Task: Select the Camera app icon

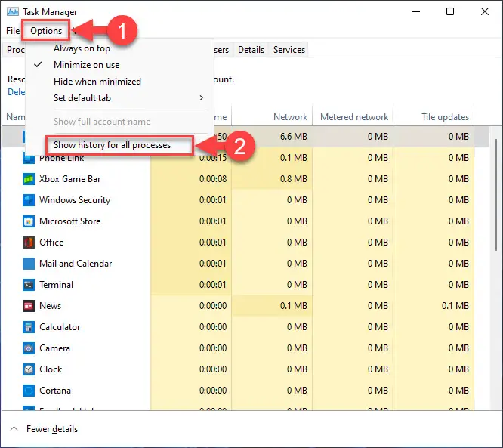Action: (x=28, y=348)
